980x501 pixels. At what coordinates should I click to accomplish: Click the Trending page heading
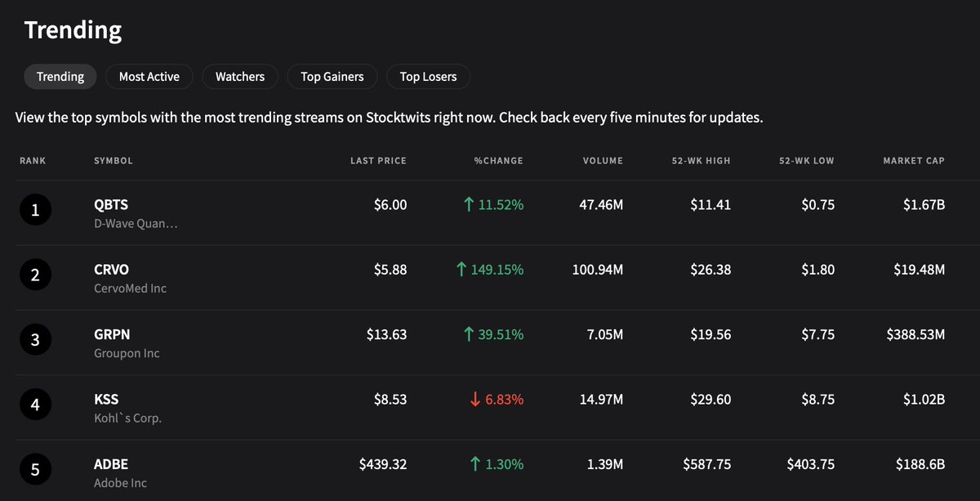coord(73,30)
